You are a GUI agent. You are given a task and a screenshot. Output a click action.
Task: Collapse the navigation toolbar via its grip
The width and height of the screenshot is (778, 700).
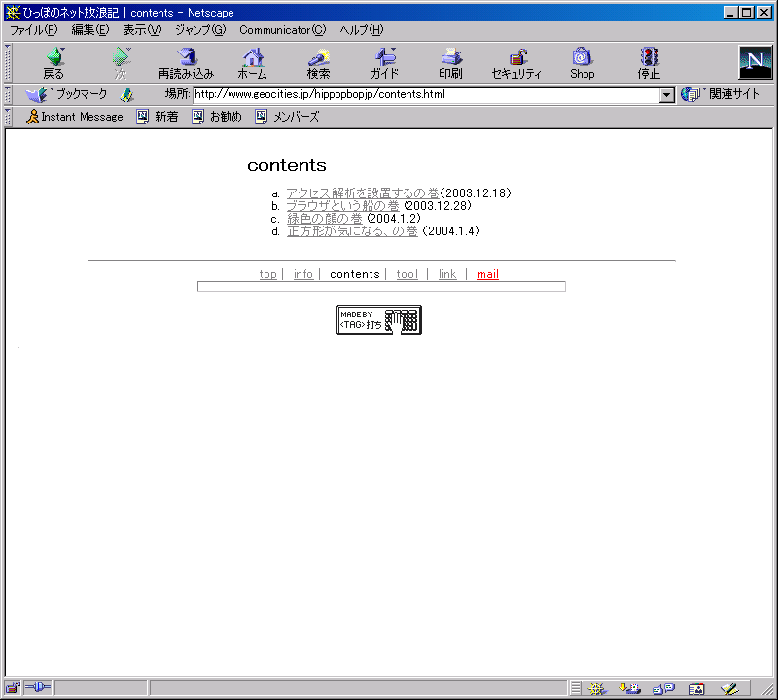pos(8,63)
